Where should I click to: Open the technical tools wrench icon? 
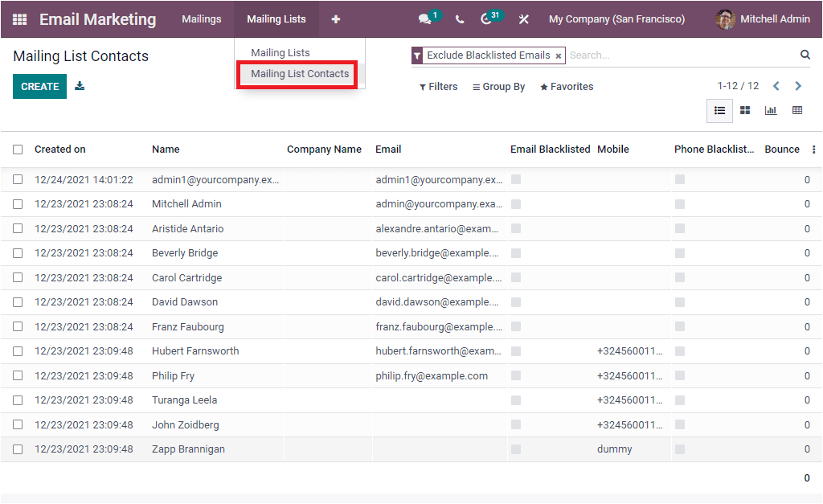523,18
